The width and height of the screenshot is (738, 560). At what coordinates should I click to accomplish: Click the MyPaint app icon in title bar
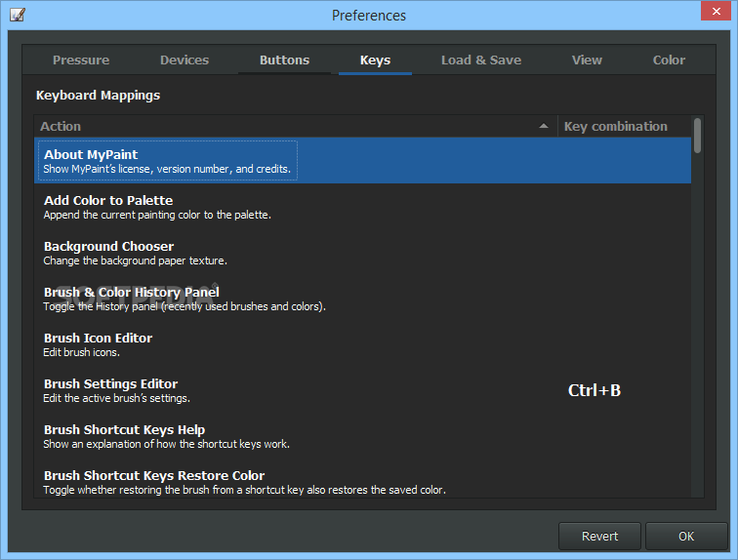18,15
